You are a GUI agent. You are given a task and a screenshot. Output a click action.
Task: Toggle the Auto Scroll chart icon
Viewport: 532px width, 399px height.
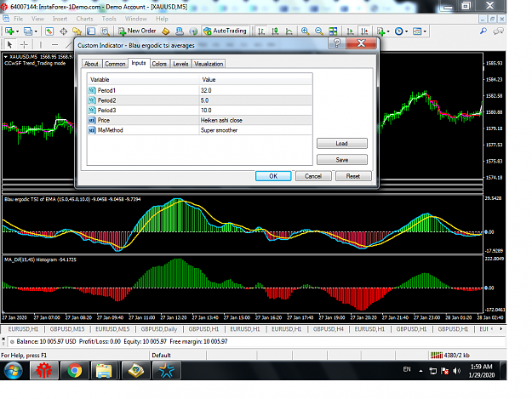tap(350, 31)
